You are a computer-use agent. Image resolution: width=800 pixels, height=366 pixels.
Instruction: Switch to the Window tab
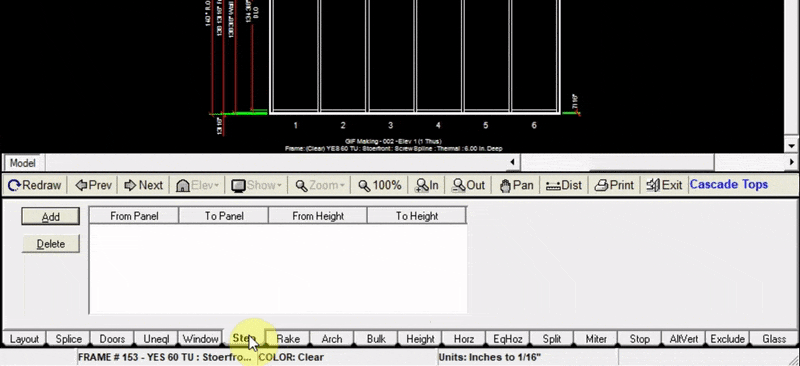pyautogui.click(x=201, y=339)
